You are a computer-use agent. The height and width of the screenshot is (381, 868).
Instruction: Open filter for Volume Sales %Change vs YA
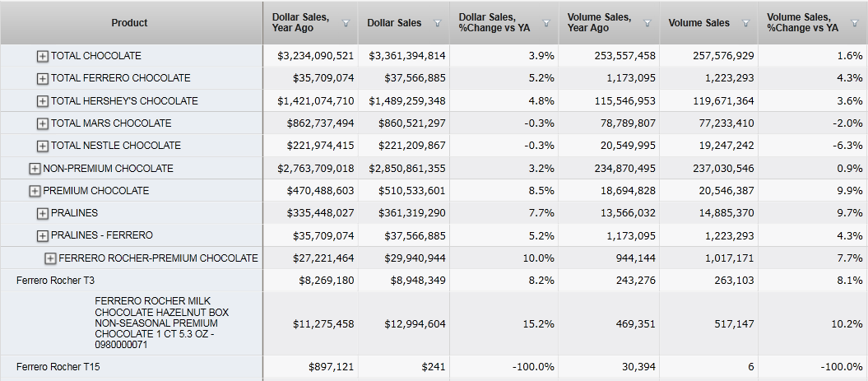854,23
